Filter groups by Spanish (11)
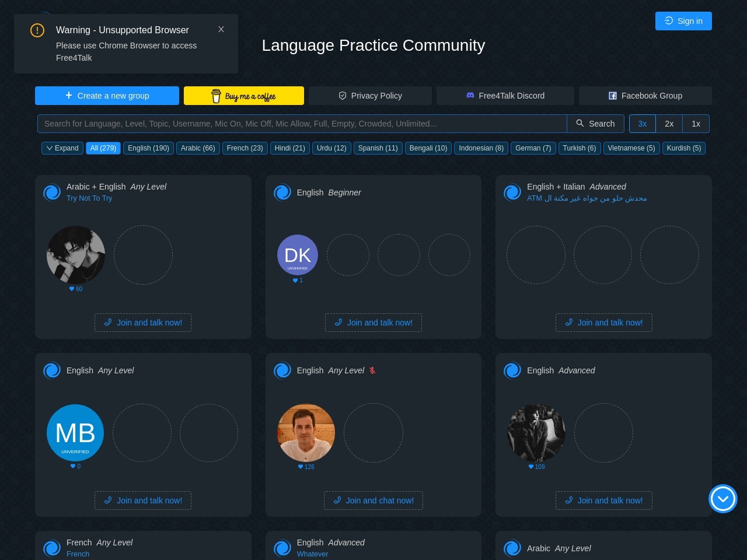This screenshot has width=747, height=560. point(378,148)
